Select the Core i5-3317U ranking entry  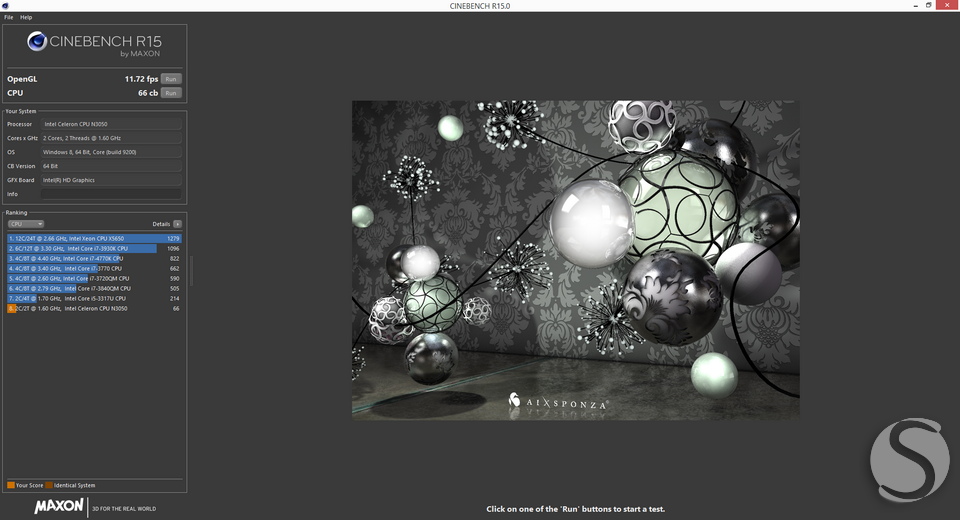[x=94, y=299]
